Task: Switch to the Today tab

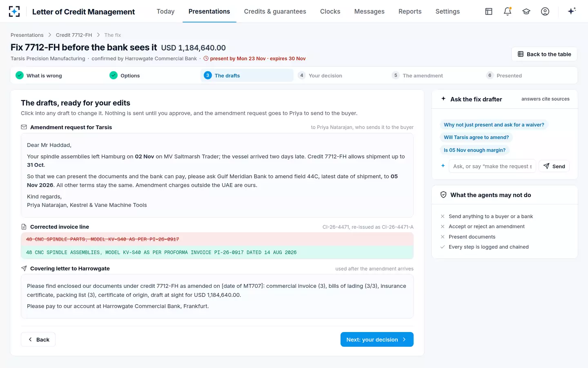Action: (x=165, y=11)
